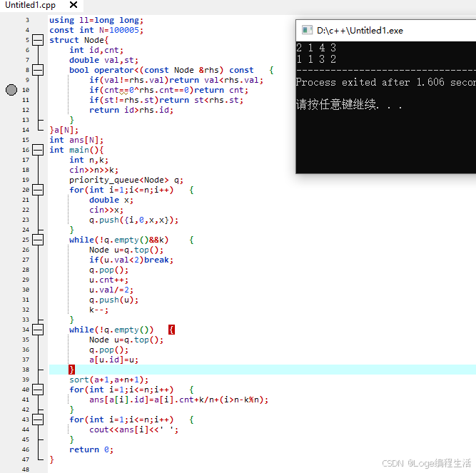
Task: Click the D:\c++\Untitled1.exe console title
Action: coord(360,31)
